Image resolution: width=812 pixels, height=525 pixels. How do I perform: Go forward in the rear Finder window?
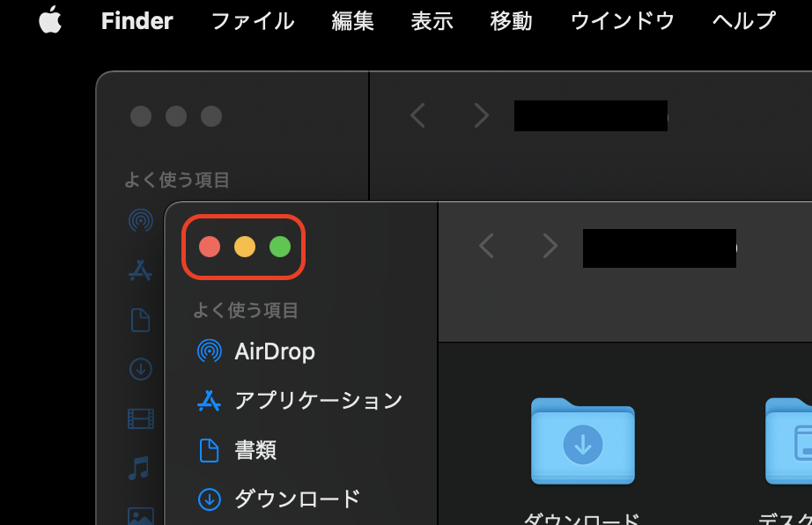coord(482,115)
